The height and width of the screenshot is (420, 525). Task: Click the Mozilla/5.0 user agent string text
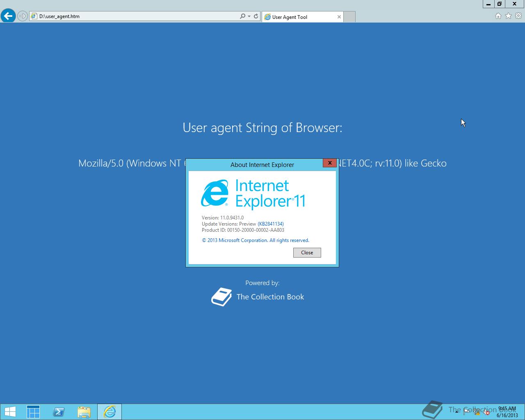(262, 163)
